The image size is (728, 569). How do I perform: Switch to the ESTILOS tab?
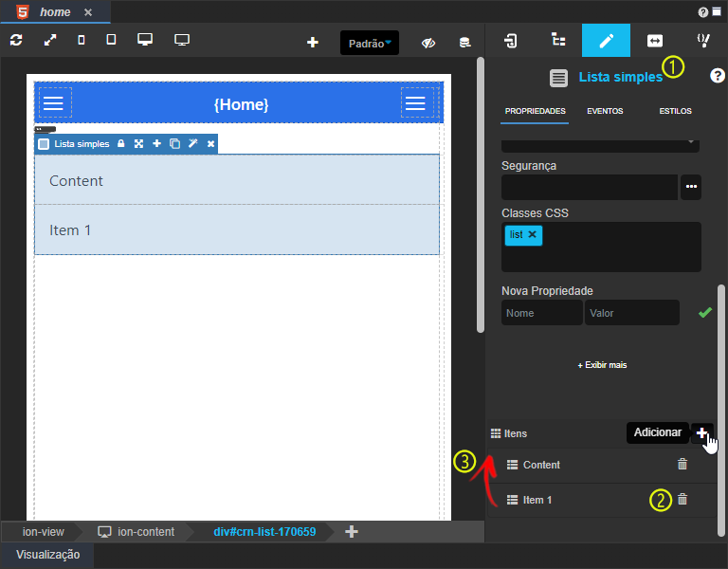[675, 111]
